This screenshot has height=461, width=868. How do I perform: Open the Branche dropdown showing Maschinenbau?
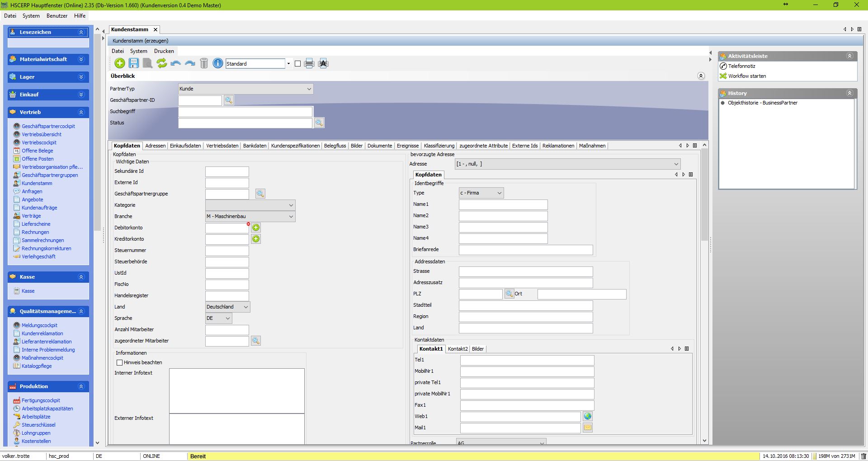(250, 216)
